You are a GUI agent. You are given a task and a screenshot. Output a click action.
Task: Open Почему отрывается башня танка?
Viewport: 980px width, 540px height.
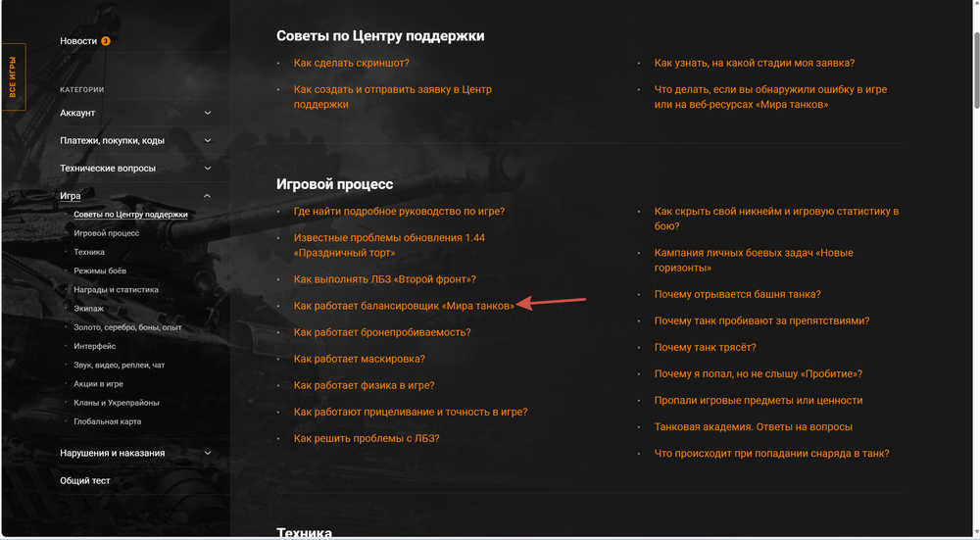click(x=738, y=294)
